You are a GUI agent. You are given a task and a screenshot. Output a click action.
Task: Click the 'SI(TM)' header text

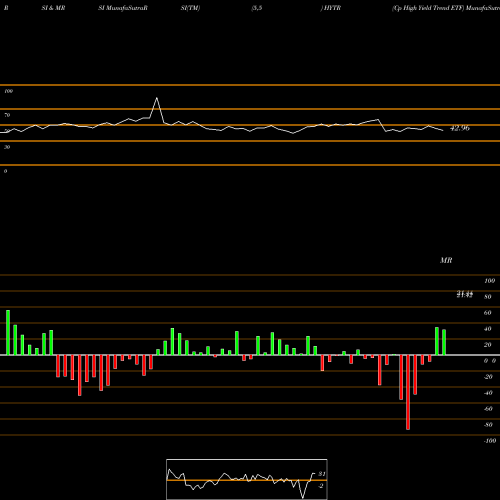[x=190, y=8]
